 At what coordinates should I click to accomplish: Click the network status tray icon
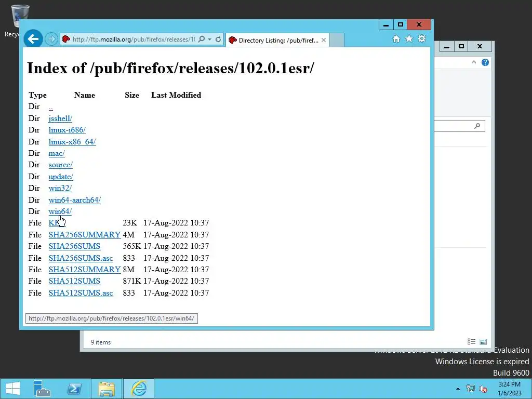click(471, 389)
